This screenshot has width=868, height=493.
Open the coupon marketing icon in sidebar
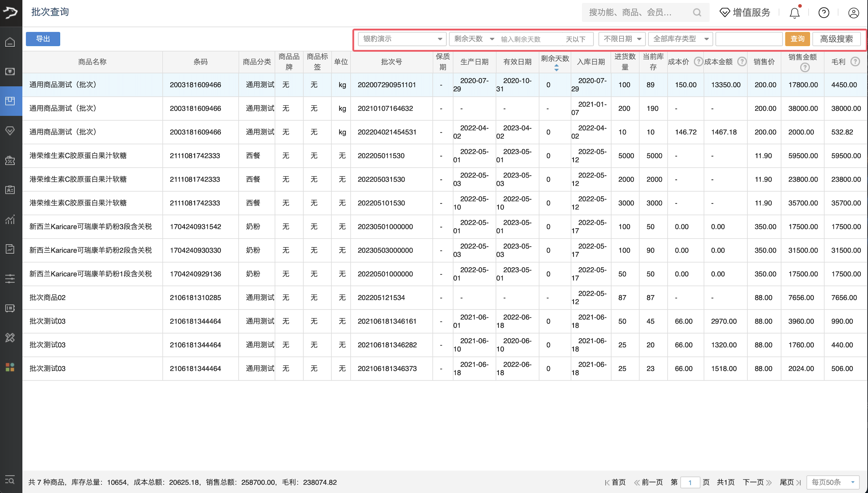coord(10,160)
